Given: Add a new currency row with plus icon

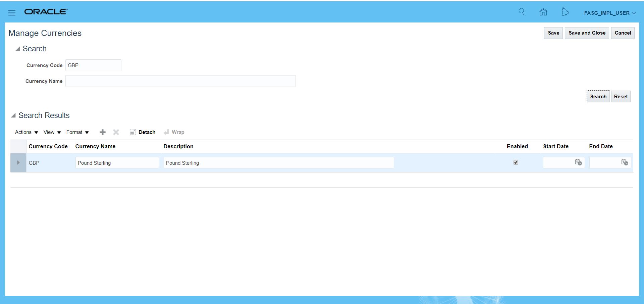Looking at the screenshot, I should click(103, 132).
